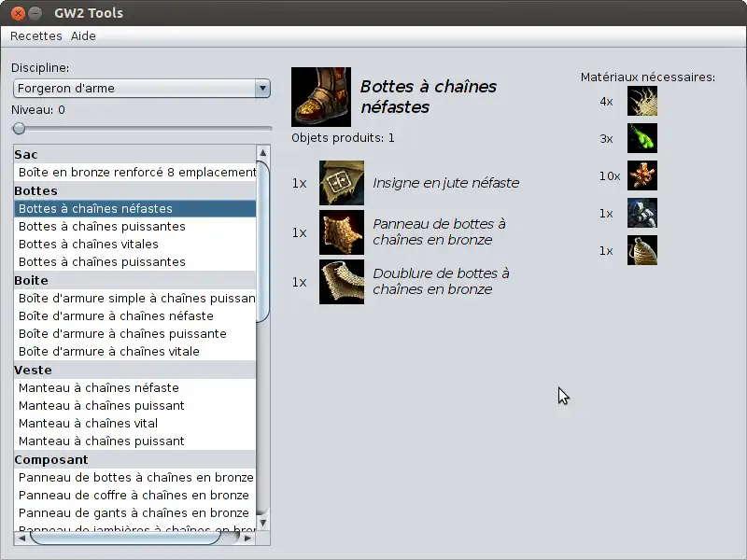The width and height of the screenshot is (747, 560).
Task: Click the first 1x grey lump material icon
Action: pos(642,213)
